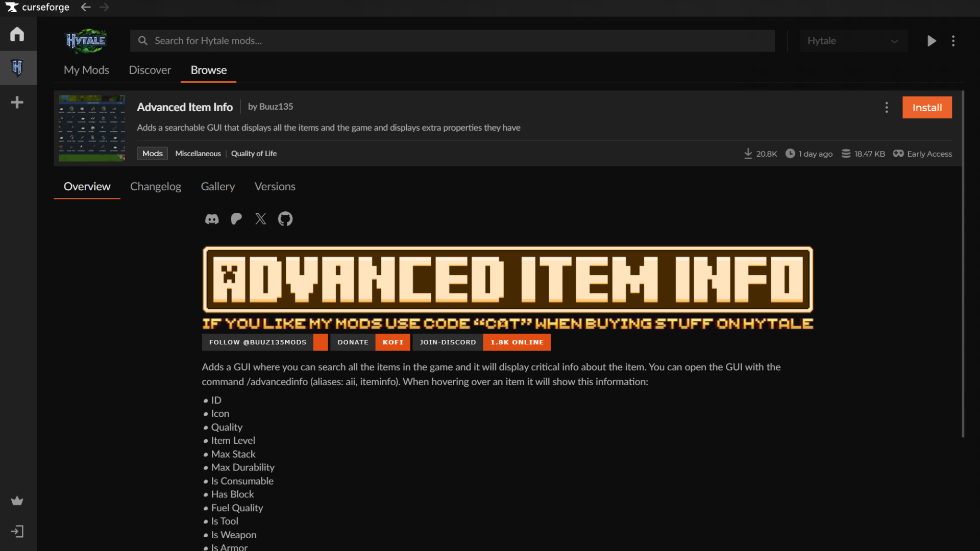Click the back navigation arrow
This screenshot has width=980, height=551.
tap(86, 7)
